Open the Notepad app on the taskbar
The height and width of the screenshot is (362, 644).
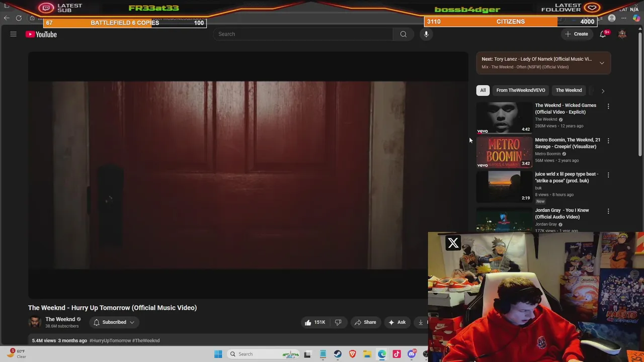(323, 354)
